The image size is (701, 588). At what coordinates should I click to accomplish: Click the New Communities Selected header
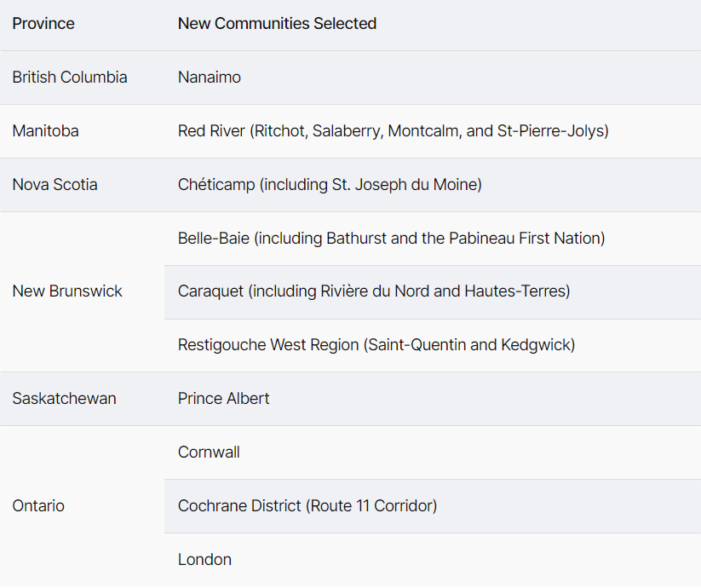coord(277,24)
